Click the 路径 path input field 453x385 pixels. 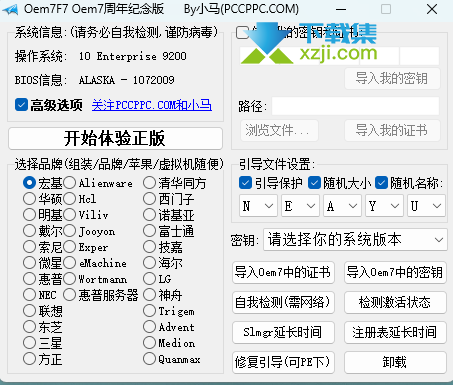[x=355, y=106]
